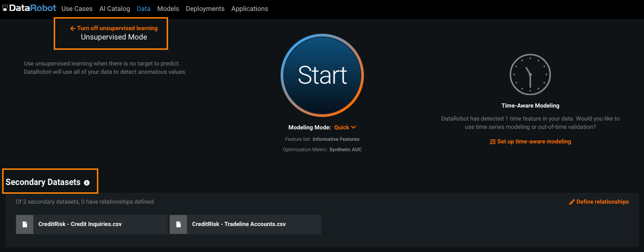
Task: Click the pencil icon beside Define relationships
Action: 572,202
